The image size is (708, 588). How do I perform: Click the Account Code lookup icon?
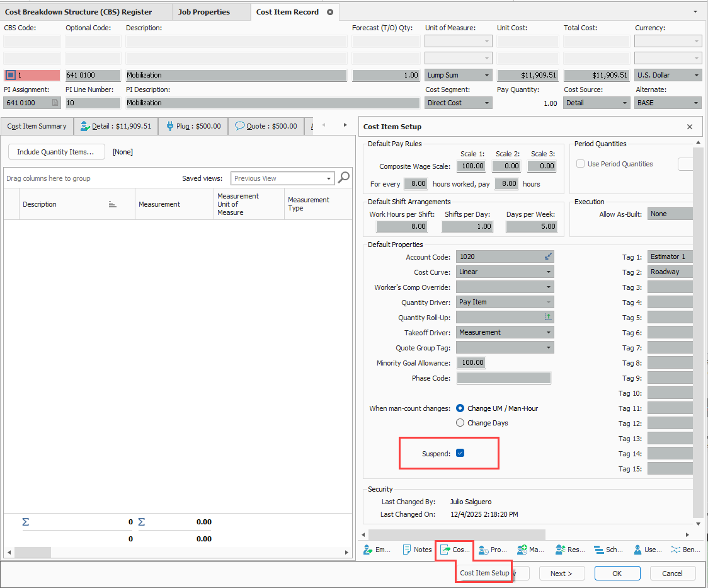548,257
